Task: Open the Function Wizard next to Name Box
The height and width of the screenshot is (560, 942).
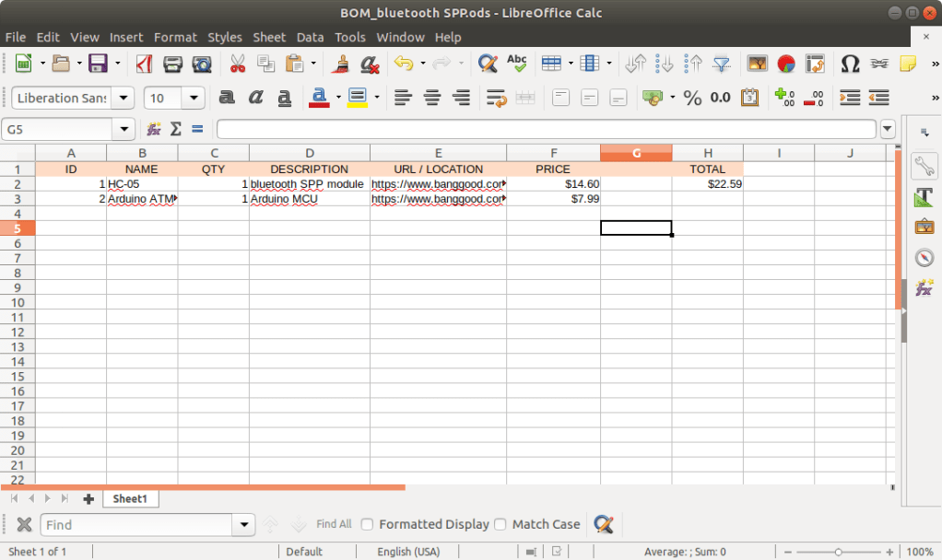Action: click(x=154, y=129)
